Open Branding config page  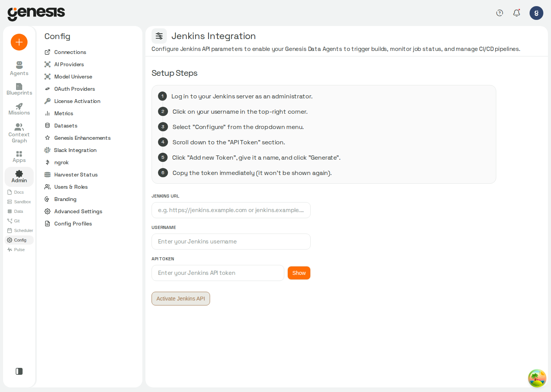pyautogui.click(x=60, y=199)
